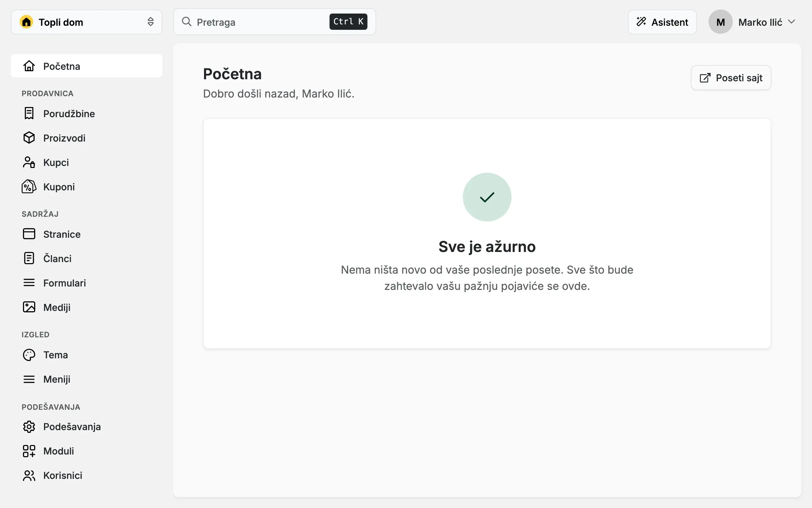
Task: Click the magic wand icon in Asistent
Action: (641, 22)
